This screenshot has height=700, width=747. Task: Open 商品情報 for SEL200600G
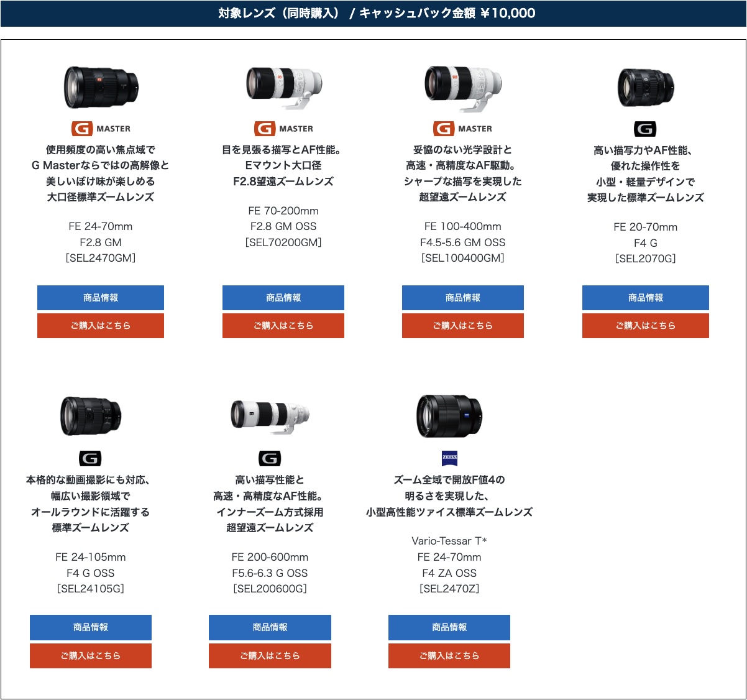point(270,627)
